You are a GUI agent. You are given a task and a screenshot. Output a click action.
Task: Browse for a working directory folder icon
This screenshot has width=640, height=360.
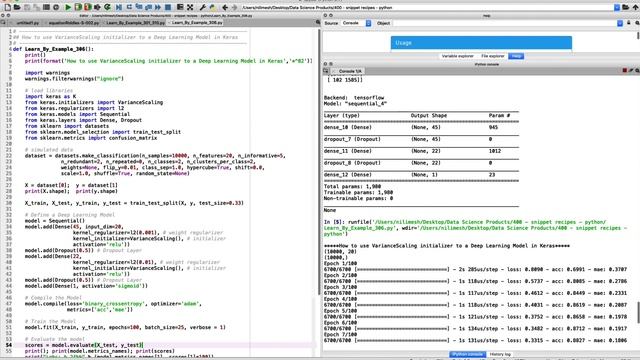(625, 7)
